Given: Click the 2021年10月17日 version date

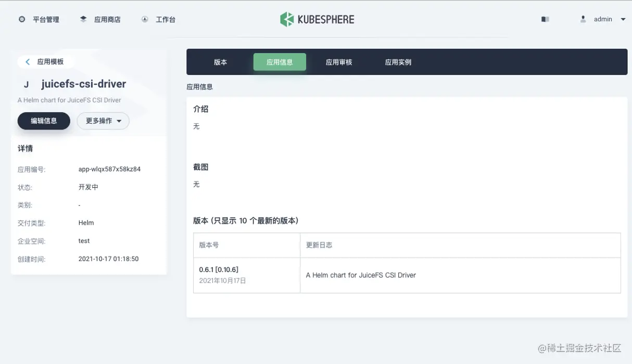Looking at the screenshot, I should tap(223, 281).
